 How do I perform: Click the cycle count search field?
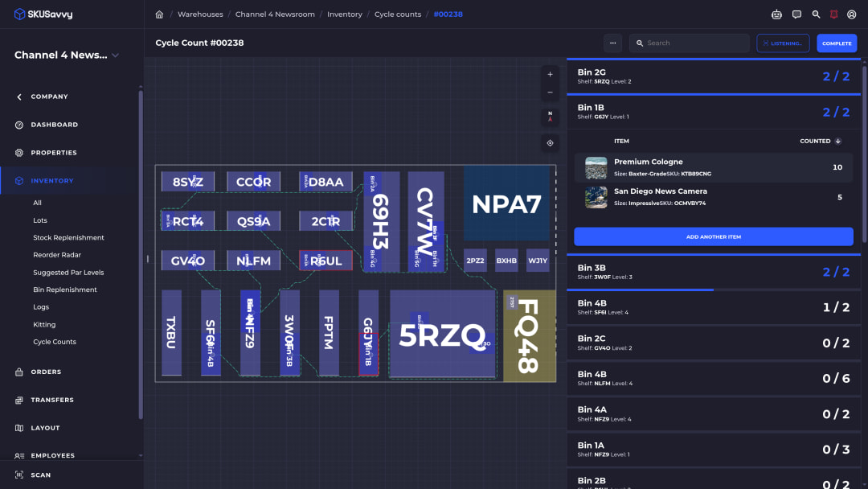[x=690, y=43]
